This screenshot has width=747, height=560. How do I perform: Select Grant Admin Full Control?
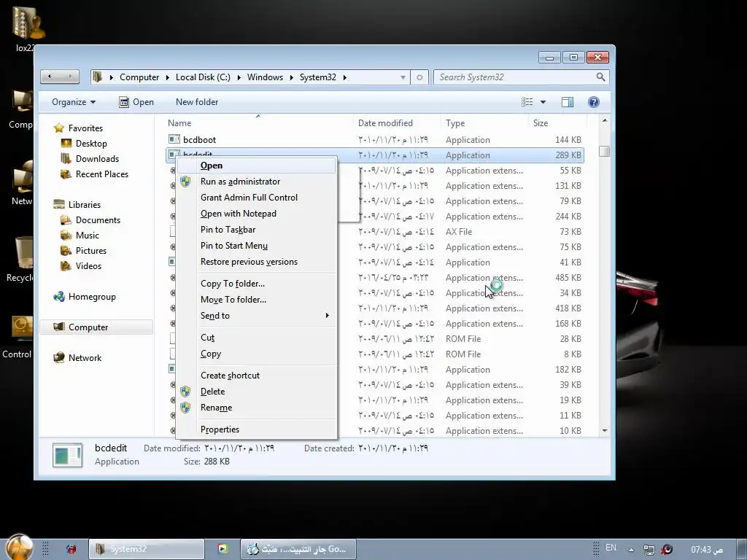pos(257,197)
